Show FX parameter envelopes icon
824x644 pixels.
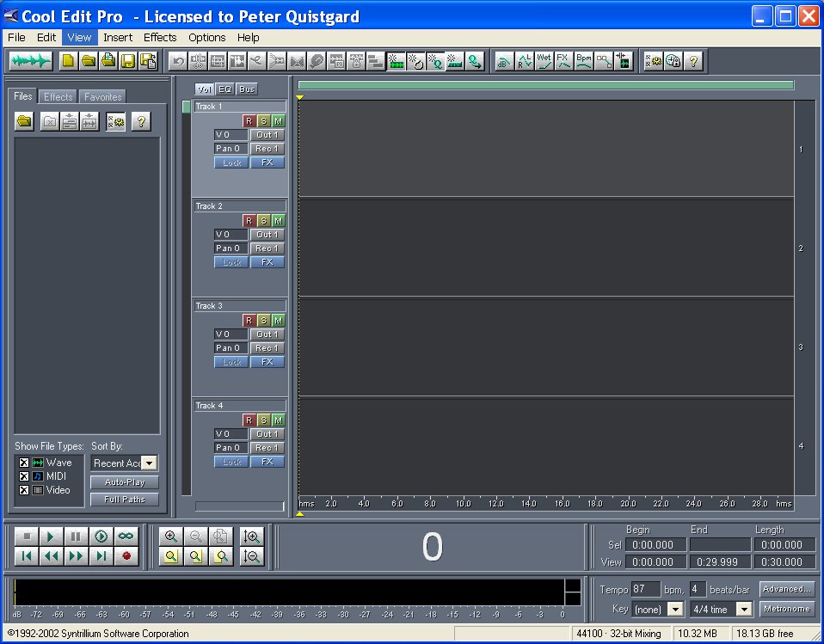point(564,61)
